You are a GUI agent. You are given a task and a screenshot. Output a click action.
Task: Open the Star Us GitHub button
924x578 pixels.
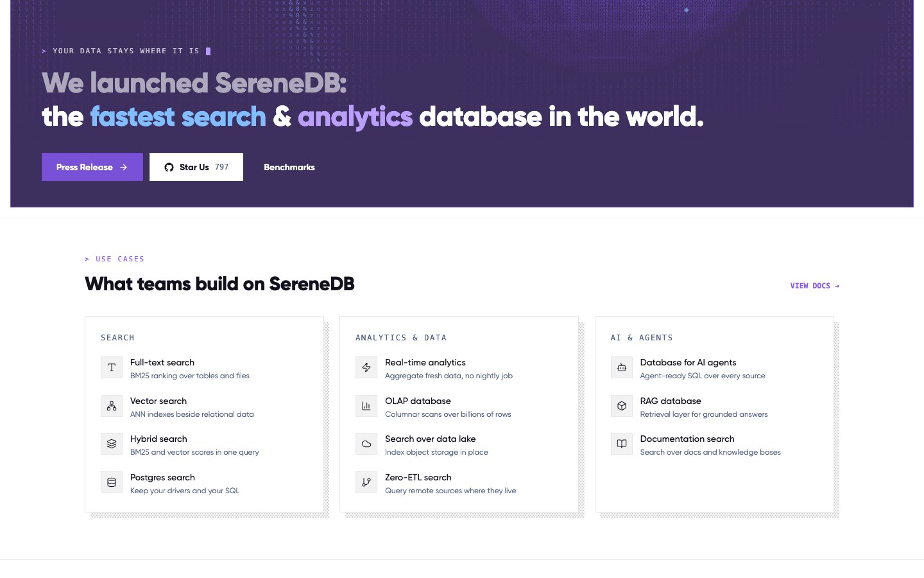(x=196, y=167)
